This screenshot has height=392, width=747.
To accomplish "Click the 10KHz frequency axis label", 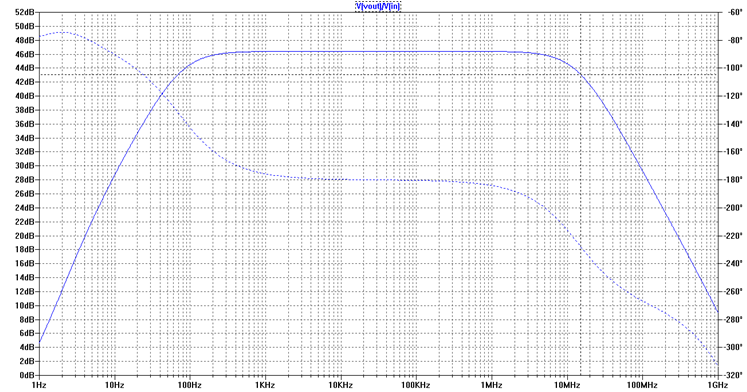I will click(340, 385).
